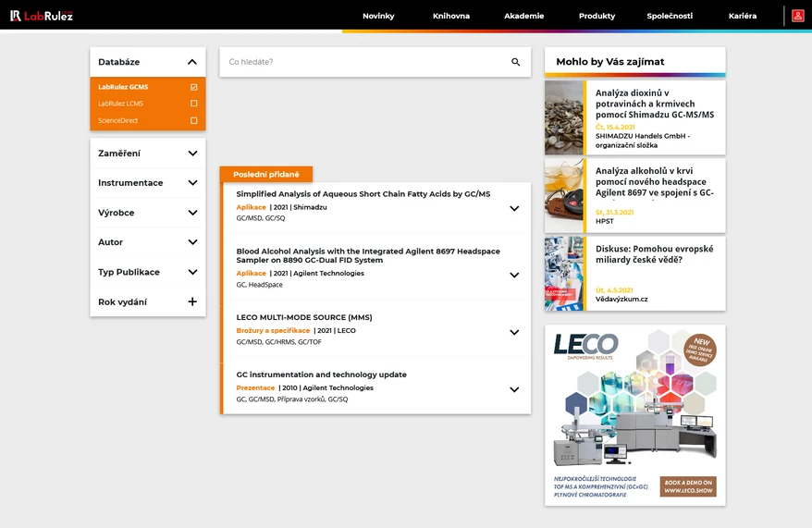Click the LECO advertisement banner image
Viewport: 812px width, 528px height.
tap(634, 414)
